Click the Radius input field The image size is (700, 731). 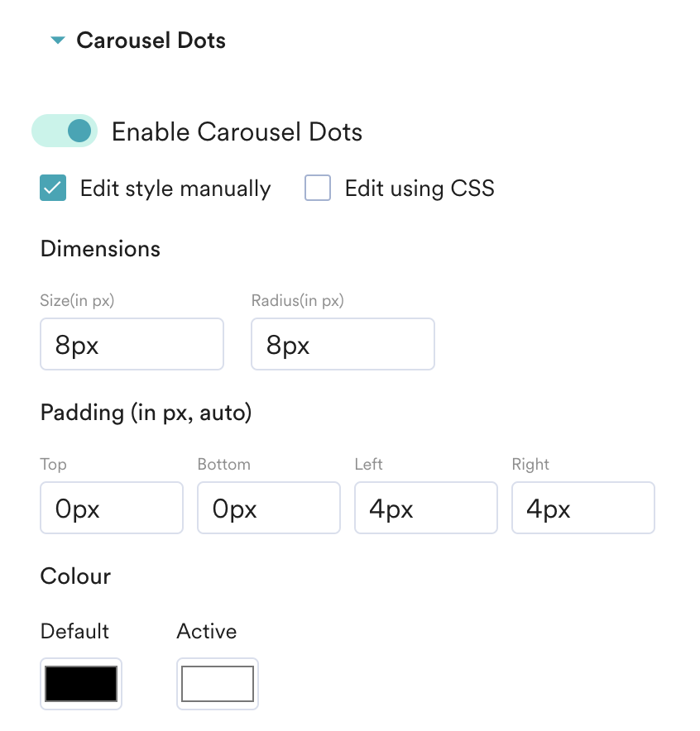pos(343,344)
